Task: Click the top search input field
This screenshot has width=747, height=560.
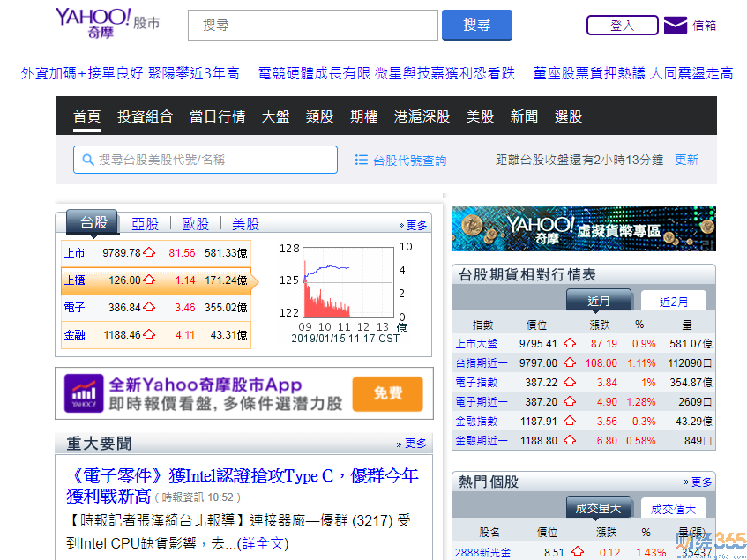Action: point(313,26)
